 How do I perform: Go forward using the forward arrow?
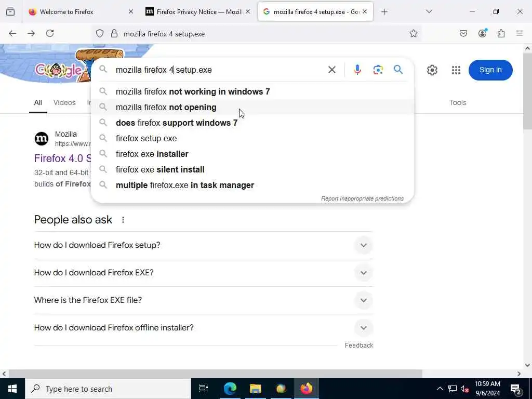(31, 33)
